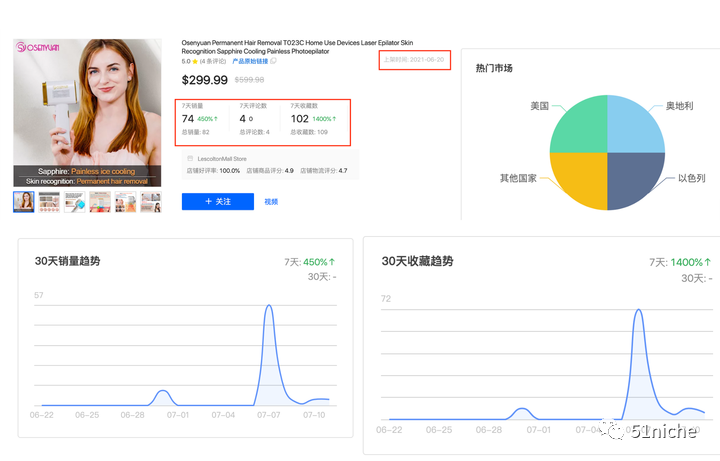The image size is (720, 461).
Task: Click the 美国 pie chart label
Action: click(x=540, y=106)
